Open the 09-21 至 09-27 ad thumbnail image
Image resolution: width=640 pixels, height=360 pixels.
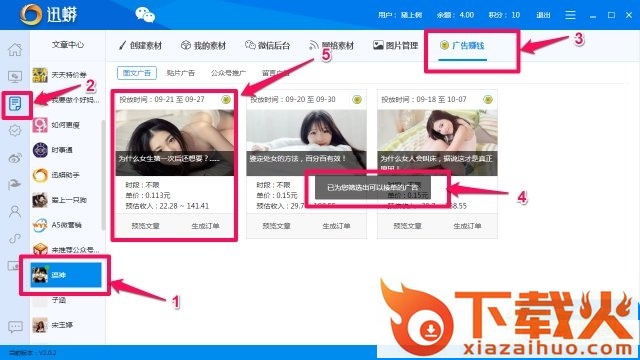coord(175,142)
